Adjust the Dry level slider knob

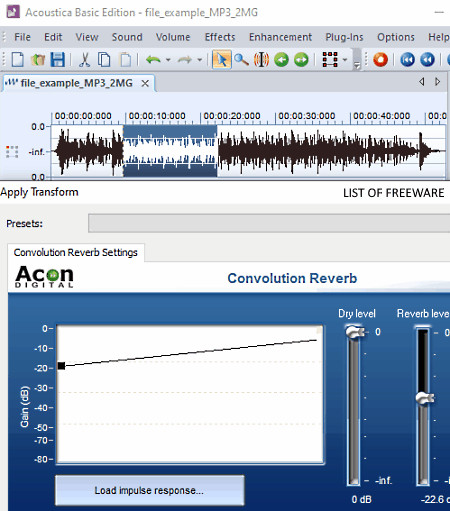(355, 332)
